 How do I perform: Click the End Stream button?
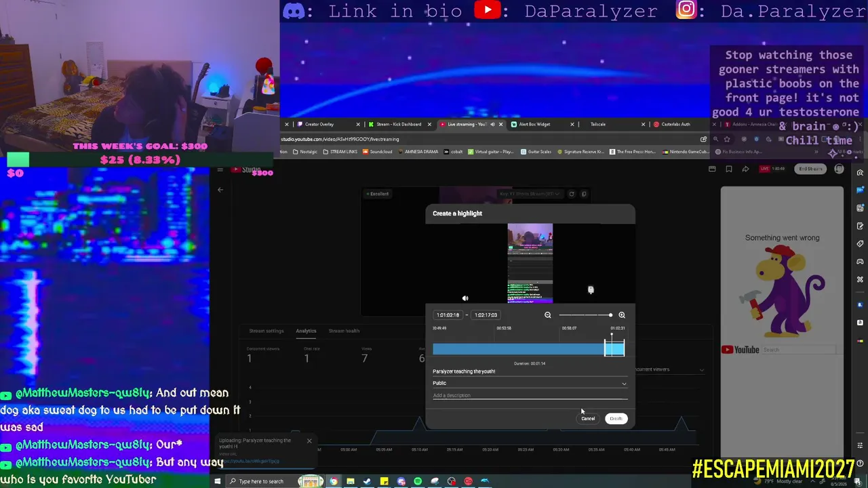[x=810, y=169]
